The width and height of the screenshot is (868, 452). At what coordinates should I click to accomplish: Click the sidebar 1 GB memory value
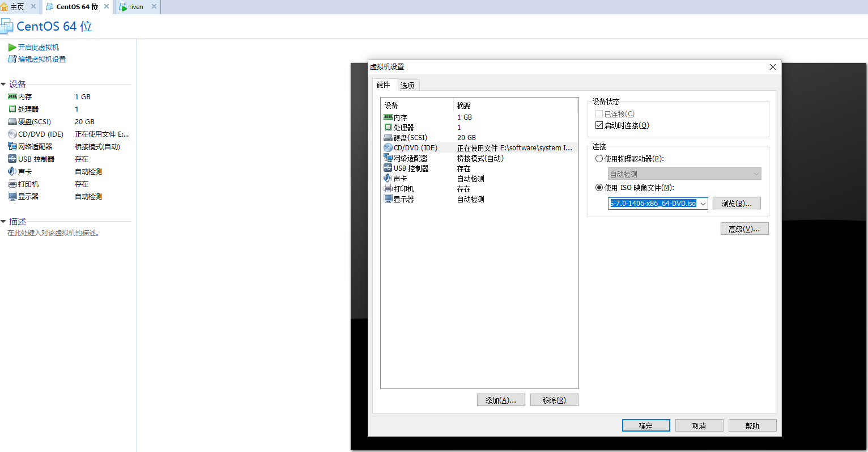tap(83, 97)
